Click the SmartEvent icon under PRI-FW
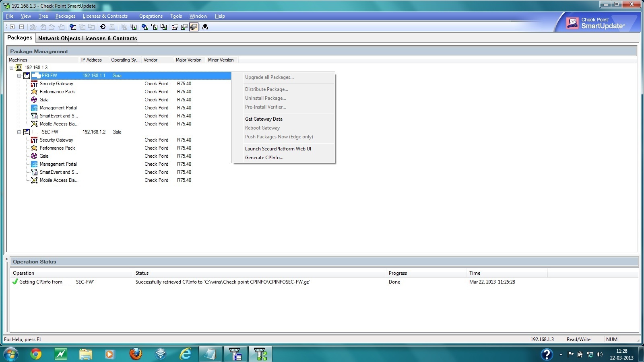 click(34, 116)
